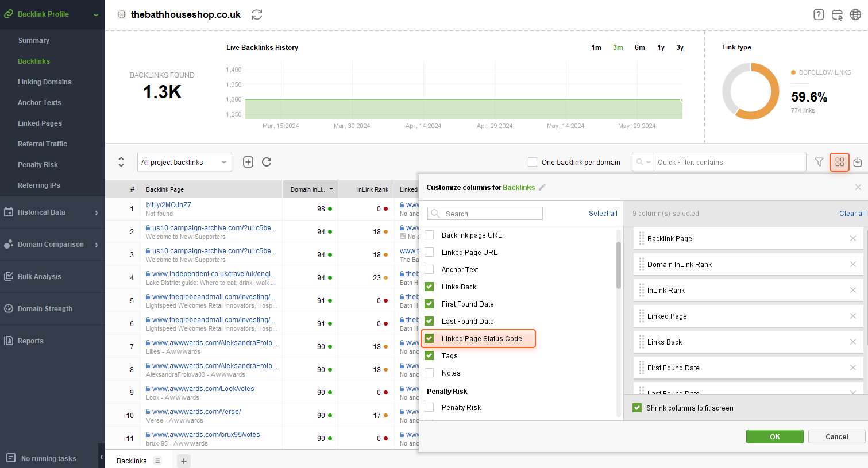Uncheck the Tags checkbox
868x468 pixels.
pos(429,355)
